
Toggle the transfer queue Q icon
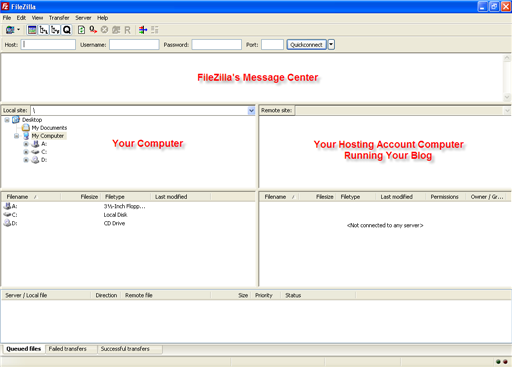coord(67,30)
